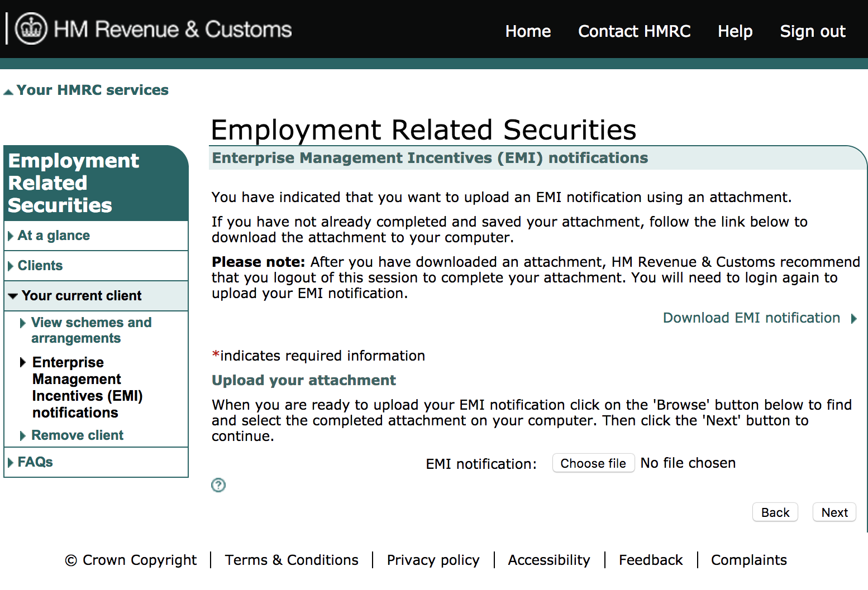The height and width of the screenshot is (590, 868).
Task: Open Help from the top navigation
Action: click(x=735, y=31)
